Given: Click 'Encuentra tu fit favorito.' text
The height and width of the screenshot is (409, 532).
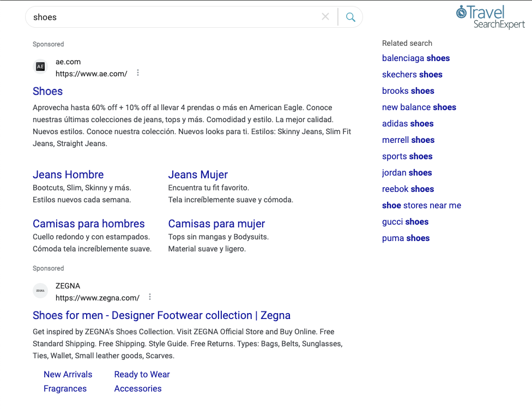Looking at the screenshot, I should coord(209,188).
